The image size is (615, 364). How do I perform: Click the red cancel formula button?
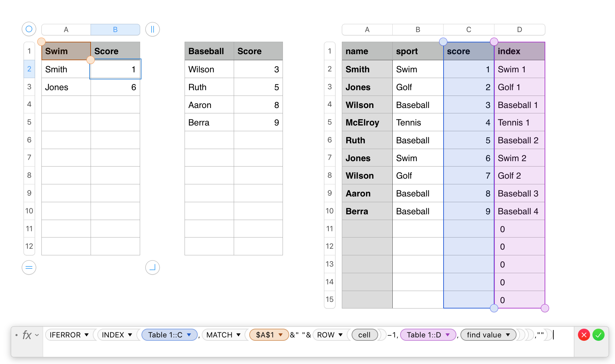click(584, 335)
